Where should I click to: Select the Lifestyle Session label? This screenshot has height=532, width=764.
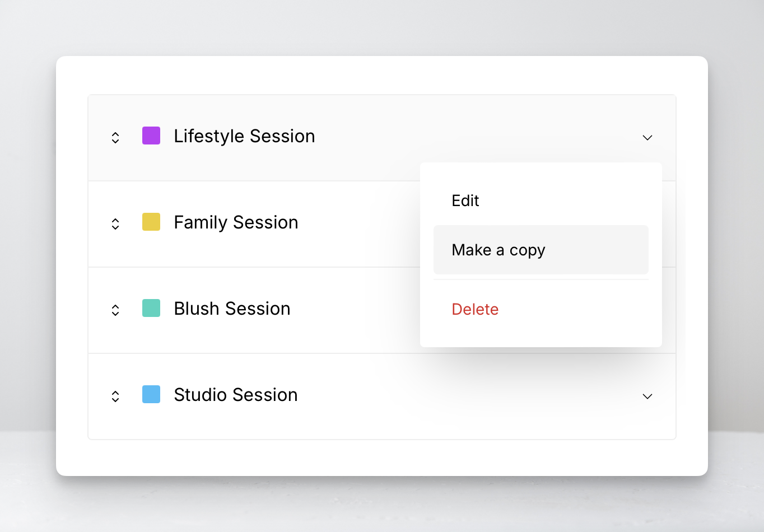(x=244, y=136)
